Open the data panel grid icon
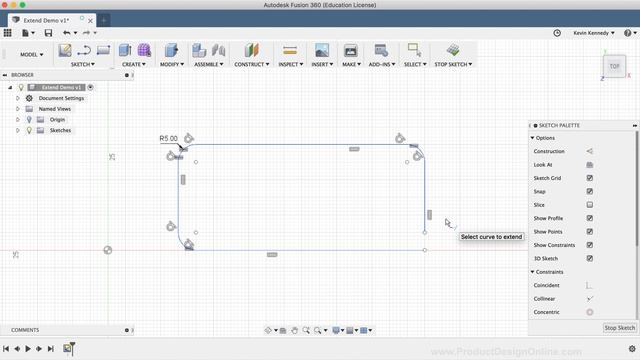This screenshot has width=640, height=360. (x=7, y=33)
